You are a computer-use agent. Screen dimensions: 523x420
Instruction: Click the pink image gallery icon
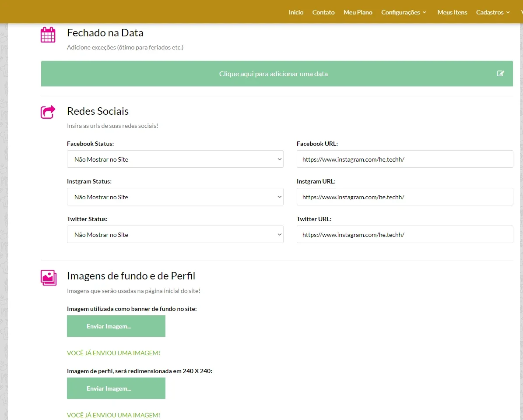(x=49, y=277)
